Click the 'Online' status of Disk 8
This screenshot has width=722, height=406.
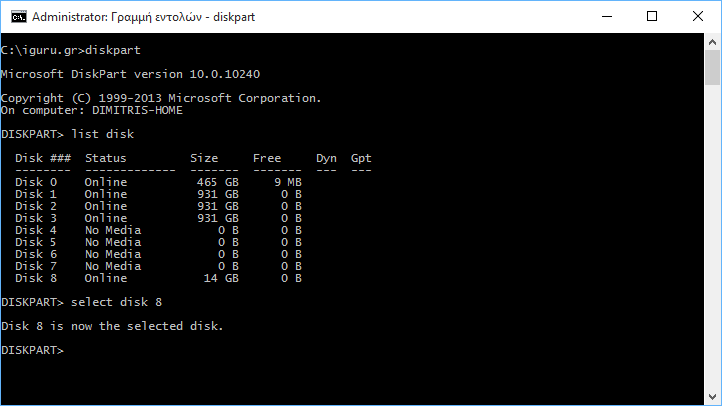(106, 278)
